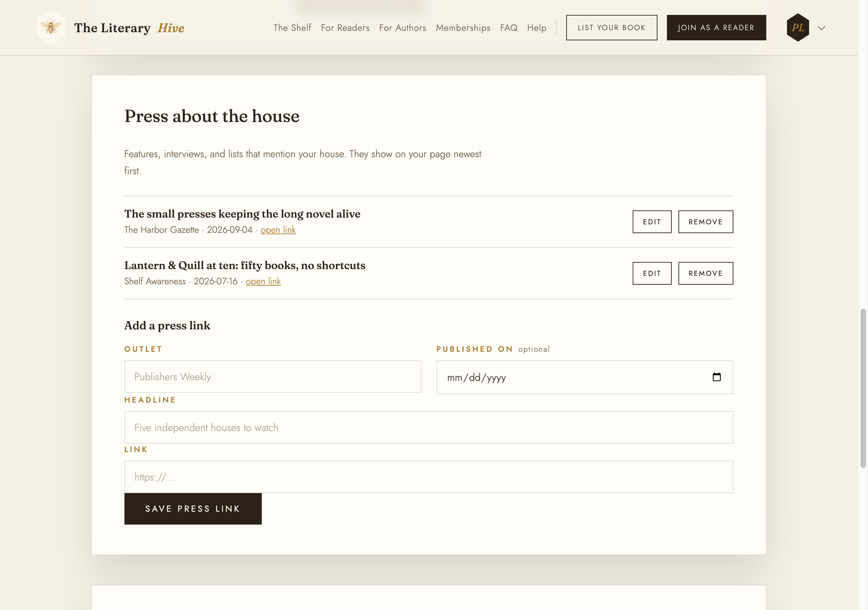Open link for Harbor Gazette article

[278, 230]
